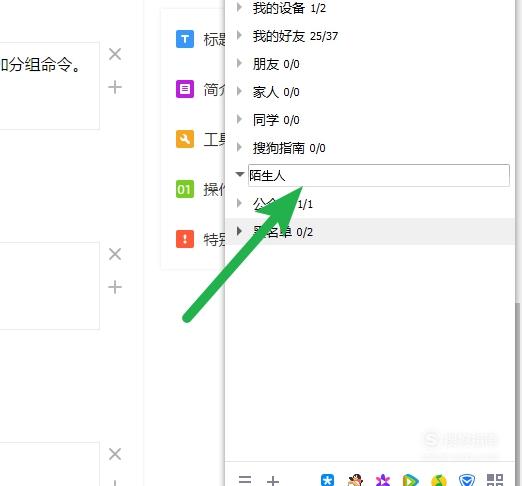Select the green 01 steps icon
The image size is (522, 486).
[185, 189]
